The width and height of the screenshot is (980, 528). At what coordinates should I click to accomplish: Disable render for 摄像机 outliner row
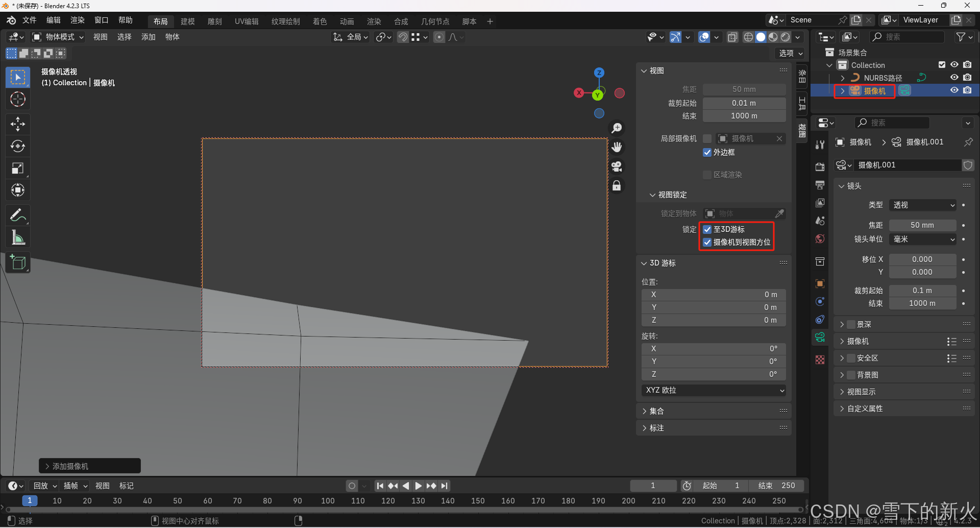point(967,90)
